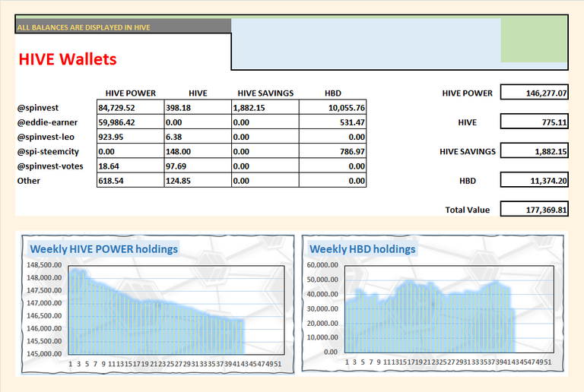Select the total HIVE SAVINGS value 1,882.15
Viewport: 584px width, 392px height.
[534, 150]
